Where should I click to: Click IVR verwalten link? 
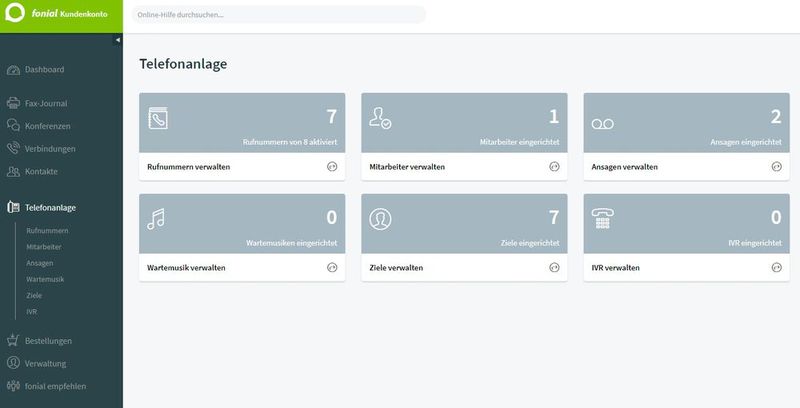pos(615,268)
